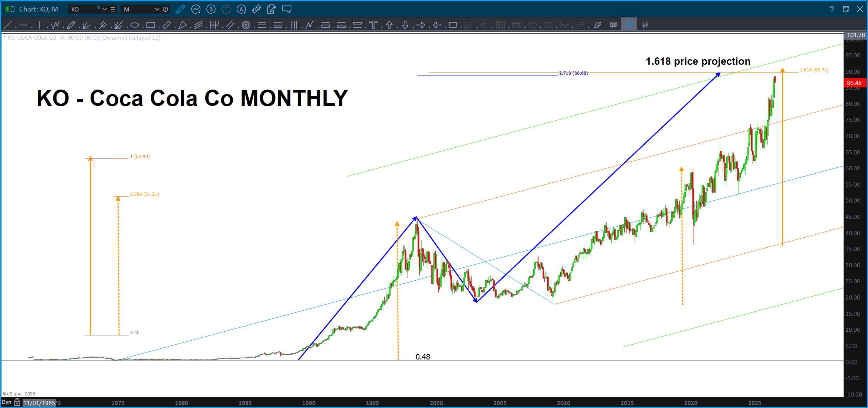Click the 86.48 current price tag
Viewport: 868px width, 408px height.
tap(854, 83)
